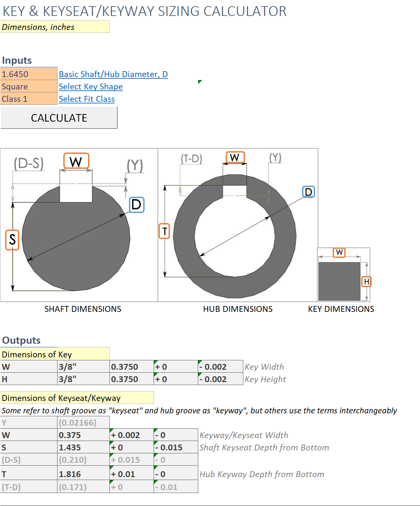Select the 0.3750 cell in the Key Width row
420x506 pixels.
click(x=132, y=366)
